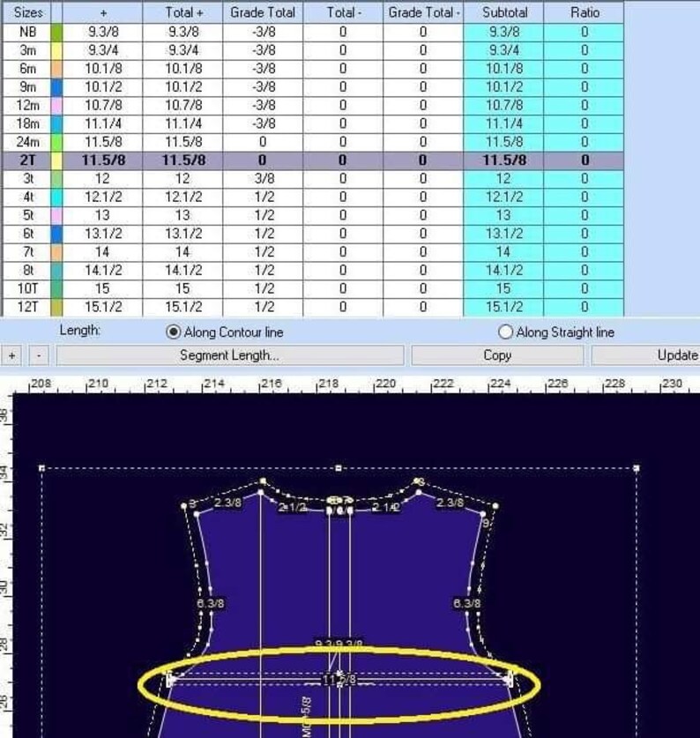
Task: Select the 3m size row label
Action: pos(27,50)
